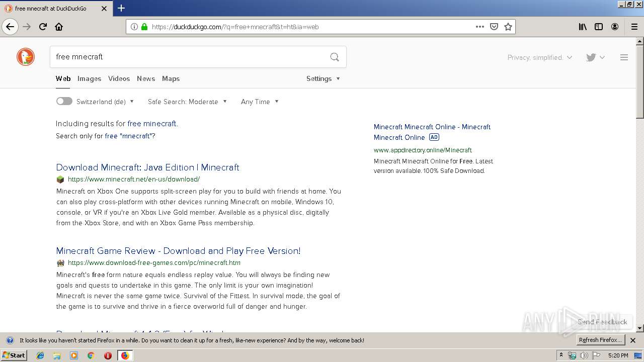Image resolution: width=644 pixels, height=362 pixels.
Task: Open Opera from the taskbar
Action: [108, 355]
